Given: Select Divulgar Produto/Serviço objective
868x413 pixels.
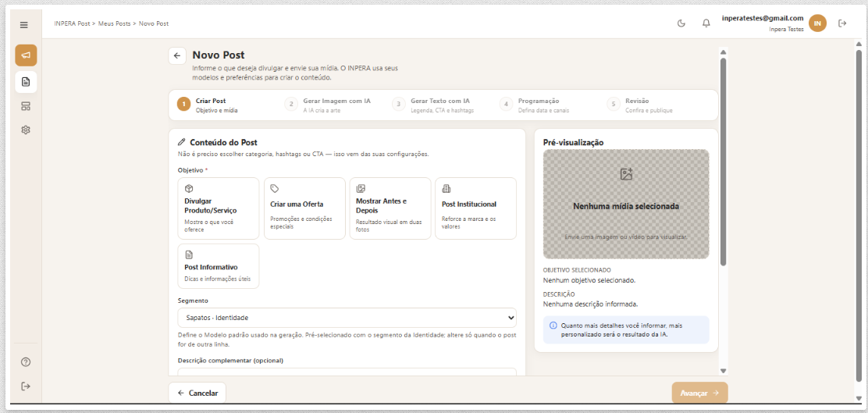Looking at the screenshot, I should point(218,208).
